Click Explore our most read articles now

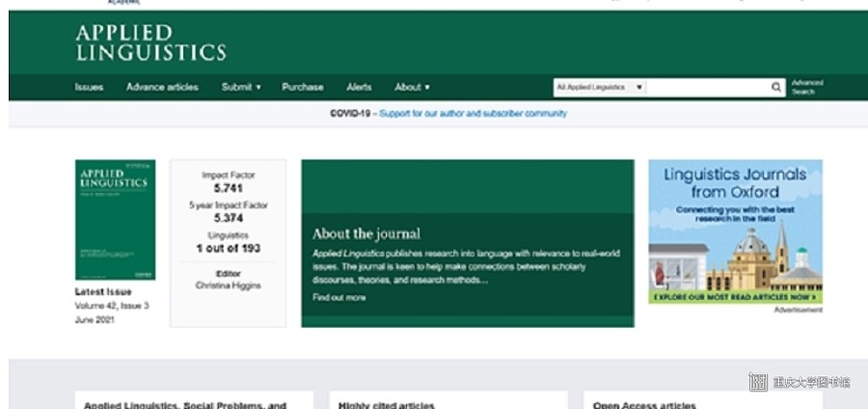(x=735, y=297)
